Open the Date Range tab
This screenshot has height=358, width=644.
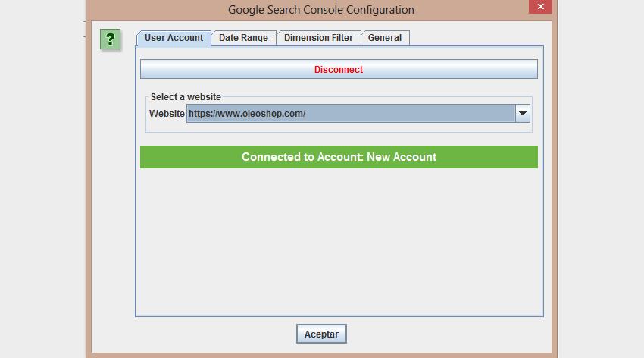243,38
